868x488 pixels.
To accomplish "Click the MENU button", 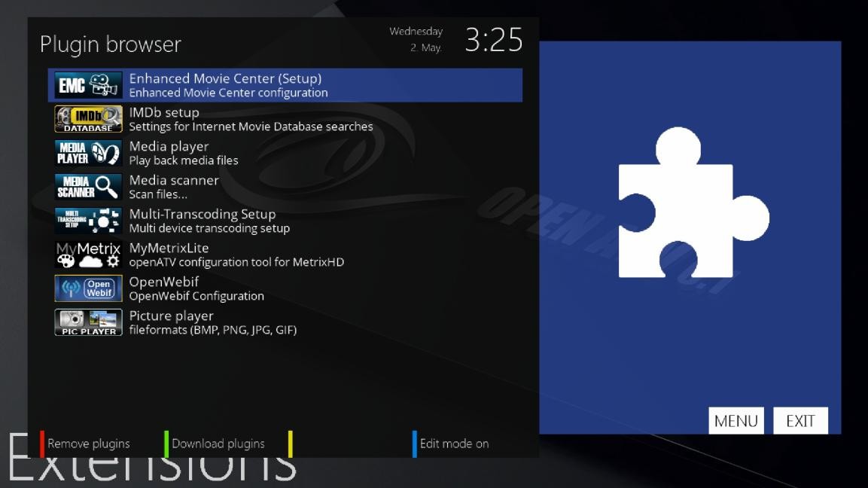I will [x=736, y=420].
